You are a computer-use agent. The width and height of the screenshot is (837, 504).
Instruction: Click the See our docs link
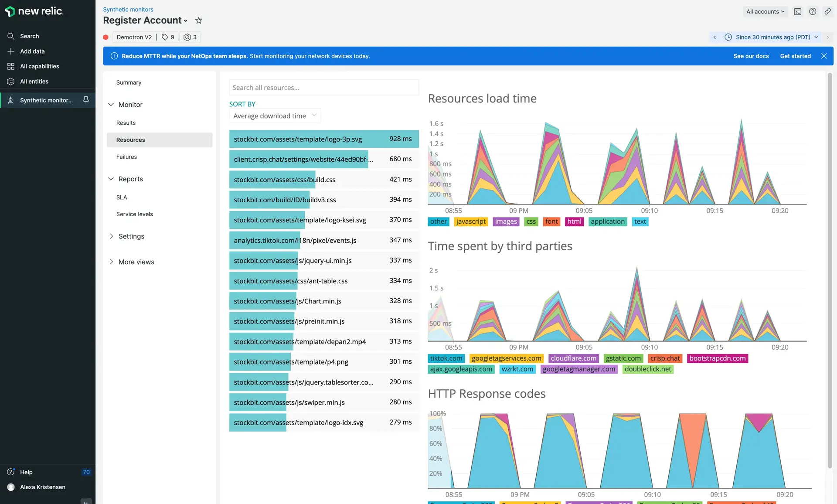pos(751,56)
